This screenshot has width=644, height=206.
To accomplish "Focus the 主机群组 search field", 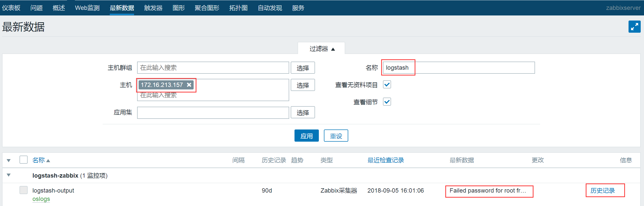I will pyautogui.click(x=213, y=68).
